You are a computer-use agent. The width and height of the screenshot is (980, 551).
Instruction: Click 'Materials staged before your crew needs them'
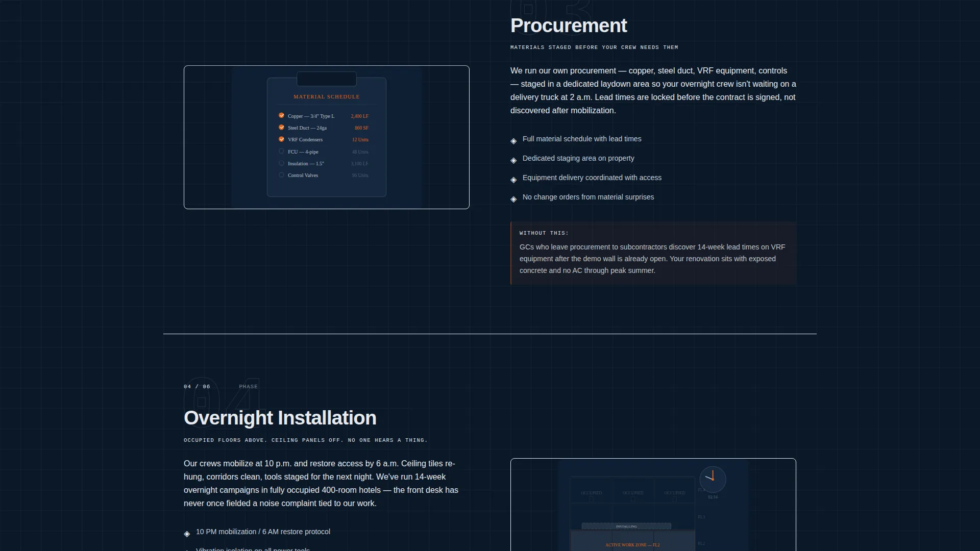pyautogui.click(x=594, y=47)
